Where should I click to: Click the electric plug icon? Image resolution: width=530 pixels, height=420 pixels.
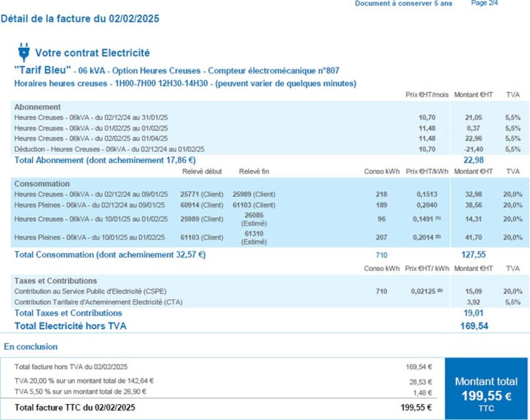pos(24,52)
